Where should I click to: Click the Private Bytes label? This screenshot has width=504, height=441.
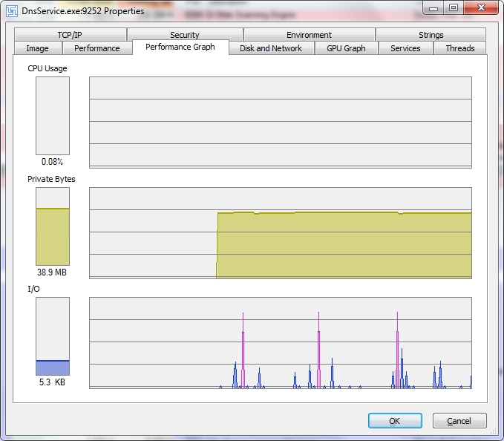click(x=51, y=179)
